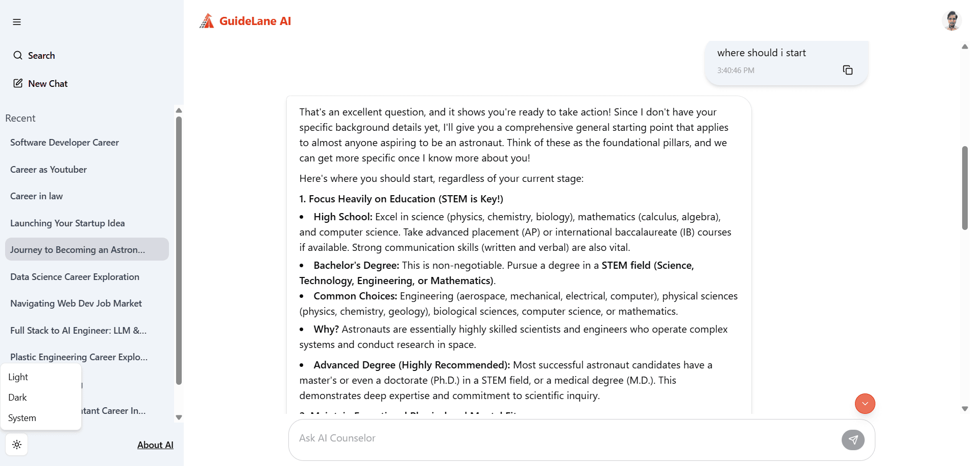Open the About AI link
The width and height of the screenshot is (980, 466).
tap(155, 445)
